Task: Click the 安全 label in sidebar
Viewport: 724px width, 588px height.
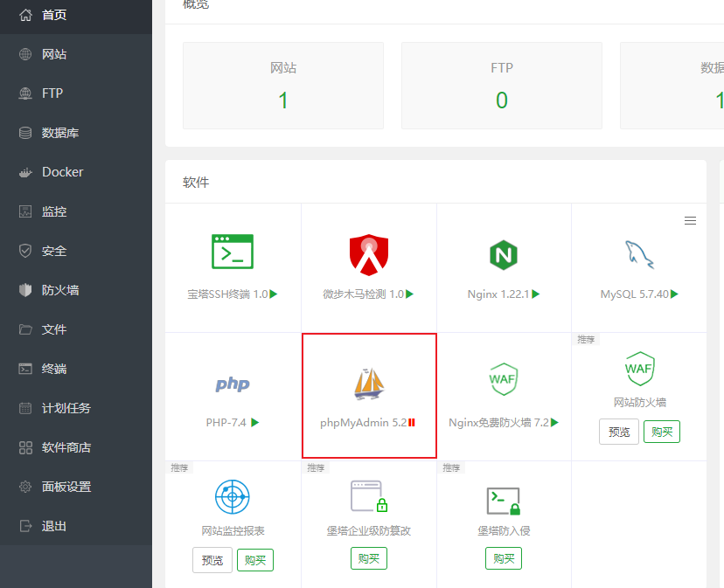Action: [54, 251]
